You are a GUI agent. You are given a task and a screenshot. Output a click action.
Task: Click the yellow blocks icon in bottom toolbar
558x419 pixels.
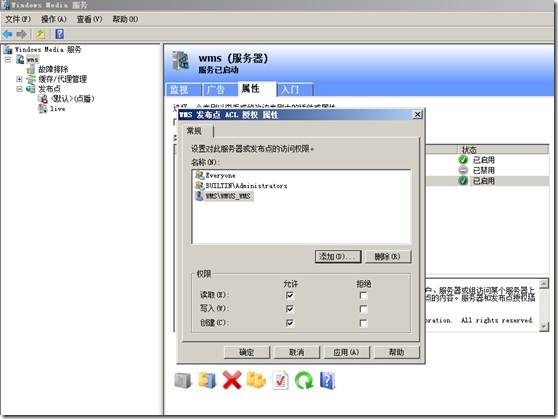pyautogui.click(x=256, y=380)
